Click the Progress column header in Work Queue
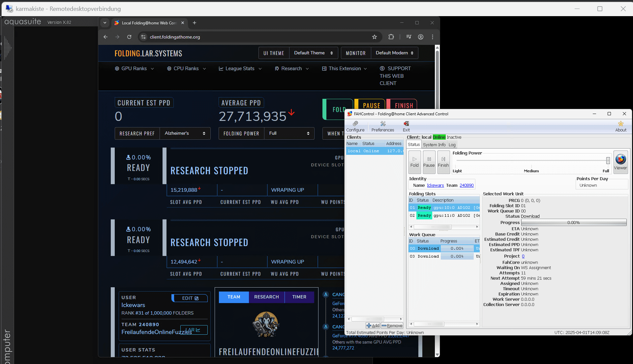 point(456,241)
